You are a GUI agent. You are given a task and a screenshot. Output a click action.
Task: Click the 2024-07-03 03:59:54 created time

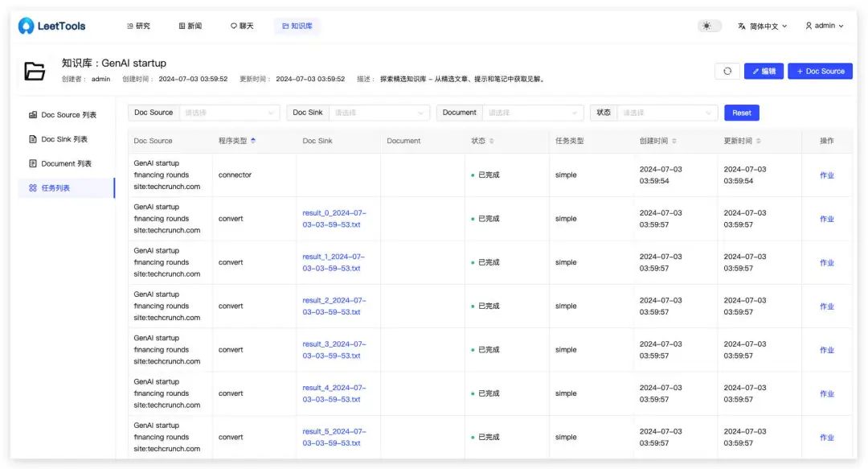point(661,175)
